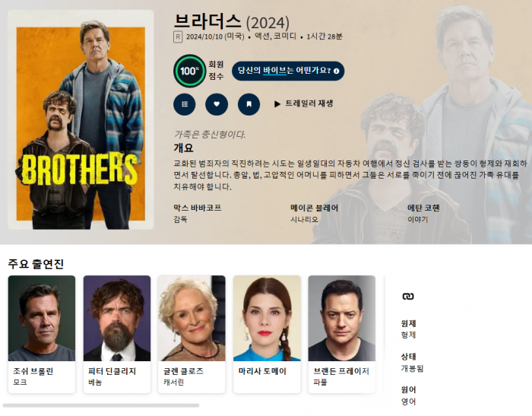The height and width of the screenshot is (416, 532).
Task: Click the cast horizontal scrollbar
Action: (x=101, y=405)
